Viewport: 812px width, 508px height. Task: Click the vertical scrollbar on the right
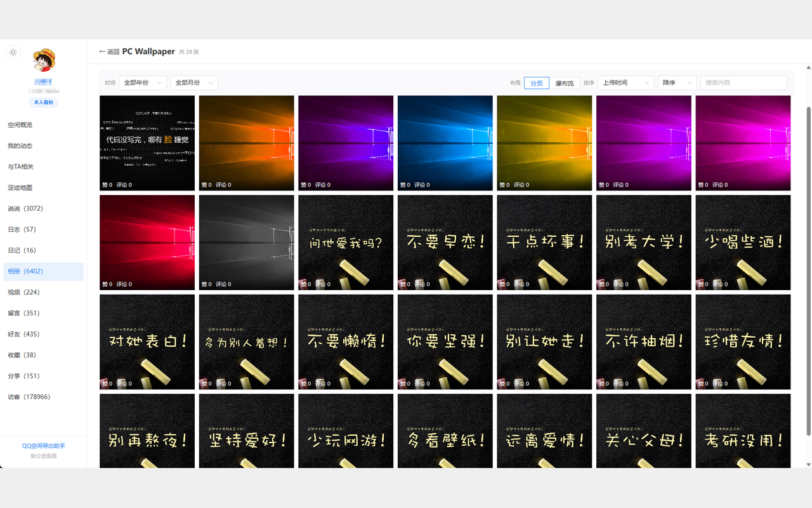click(808, 271)
